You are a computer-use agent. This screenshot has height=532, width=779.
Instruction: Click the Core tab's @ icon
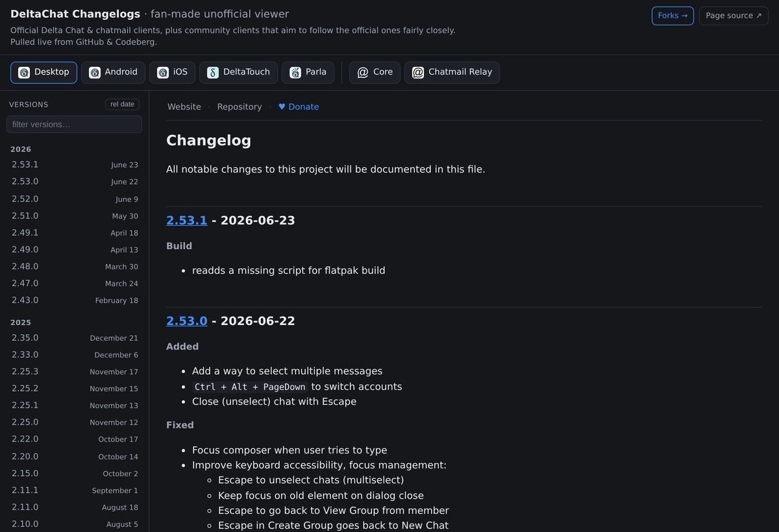(x=363, y=73)
